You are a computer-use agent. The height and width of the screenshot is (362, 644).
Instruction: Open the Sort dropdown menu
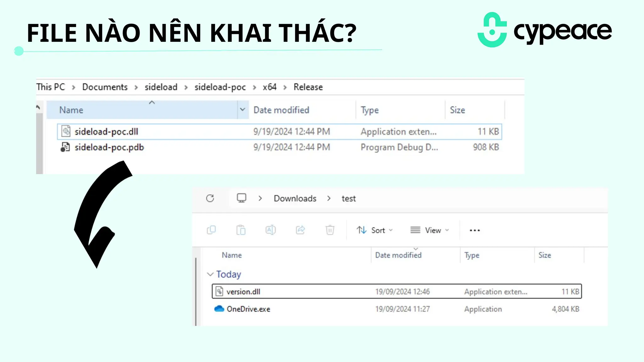tap(375, 230)
